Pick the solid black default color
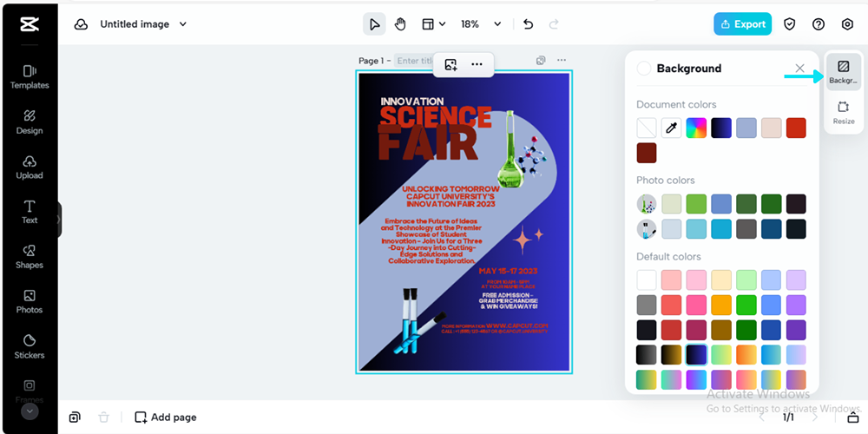Screen dimensions: 868x434 pyautogui.click(x=647, y=330)
